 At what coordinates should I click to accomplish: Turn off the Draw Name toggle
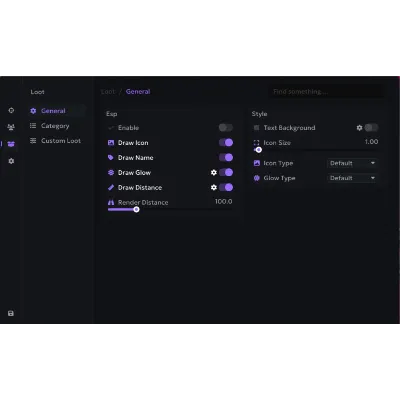coord(226,157)
